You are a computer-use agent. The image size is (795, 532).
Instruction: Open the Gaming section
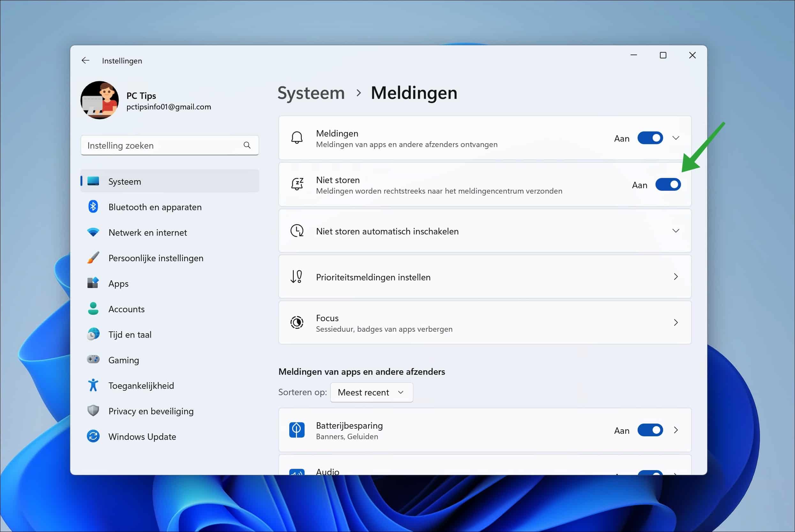(124, 360)
